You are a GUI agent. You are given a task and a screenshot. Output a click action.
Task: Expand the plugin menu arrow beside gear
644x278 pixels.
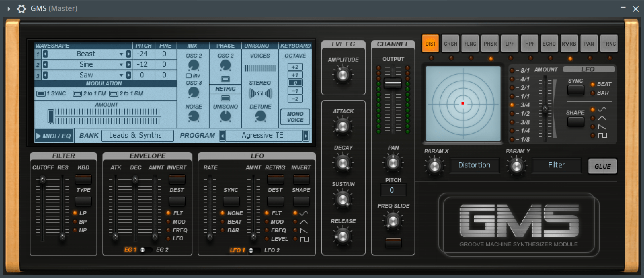(9, 9)
